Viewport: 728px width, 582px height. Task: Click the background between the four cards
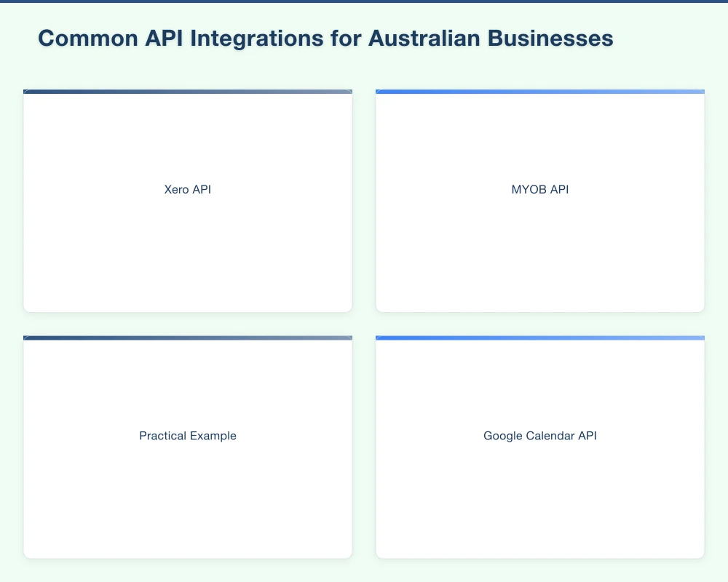point(364,324)
